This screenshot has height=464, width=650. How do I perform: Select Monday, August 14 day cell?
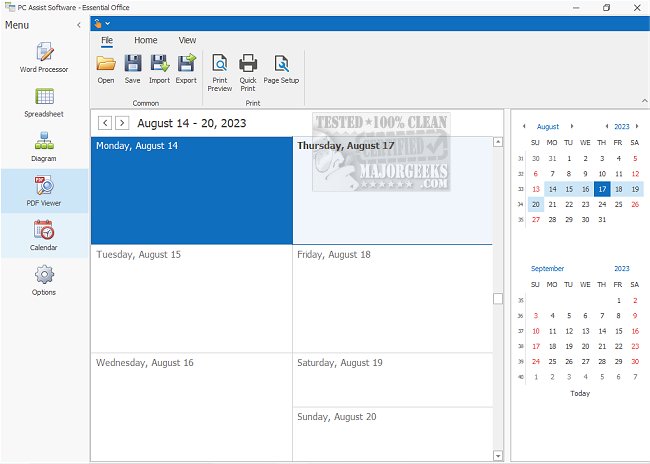point(192,190)
